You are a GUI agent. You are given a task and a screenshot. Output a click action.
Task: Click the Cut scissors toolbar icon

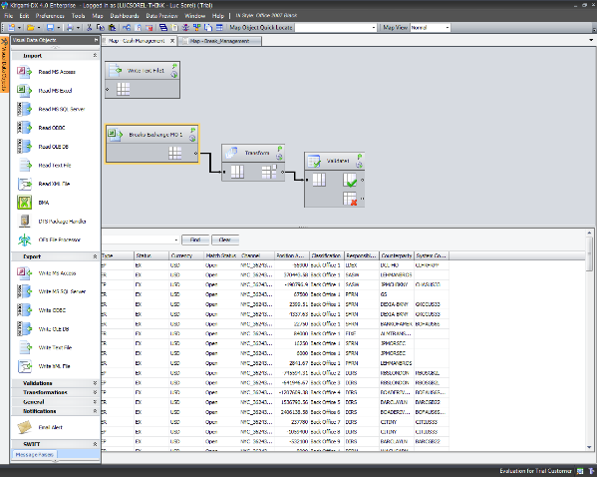coord(89,27)
